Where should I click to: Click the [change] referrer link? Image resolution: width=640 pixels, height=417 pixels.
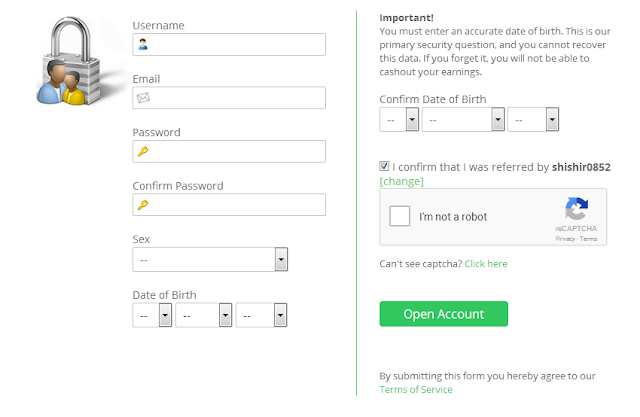402,182
